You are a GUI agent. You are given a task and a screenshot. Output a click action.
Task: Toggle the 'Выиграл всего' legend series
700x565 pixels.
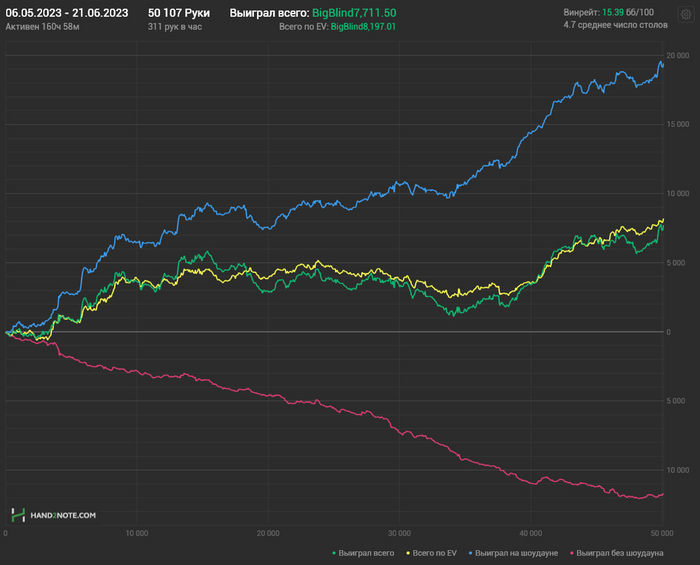click(x=363, y=553)
